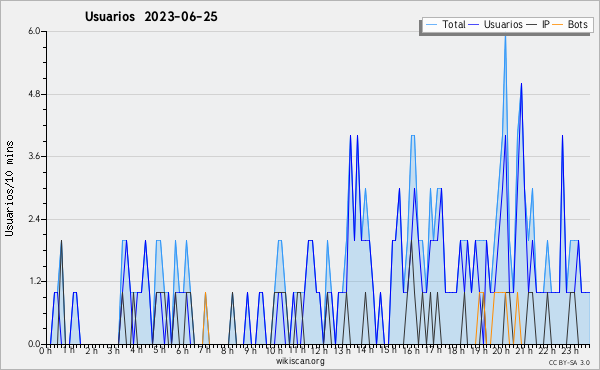
Task: Click the 'Usuarios' legend entry
Action: [x=495, y=25]
